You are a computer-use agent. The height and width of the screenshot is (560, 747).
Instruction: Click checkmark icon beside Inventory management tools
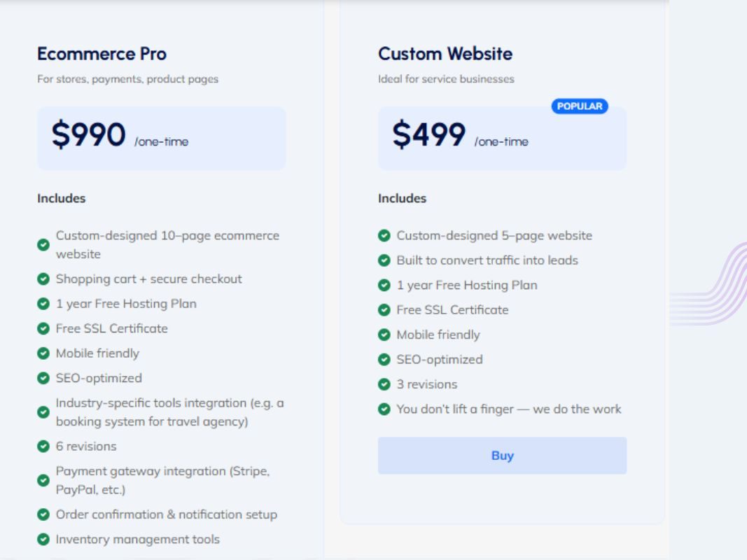pos(43,540)
